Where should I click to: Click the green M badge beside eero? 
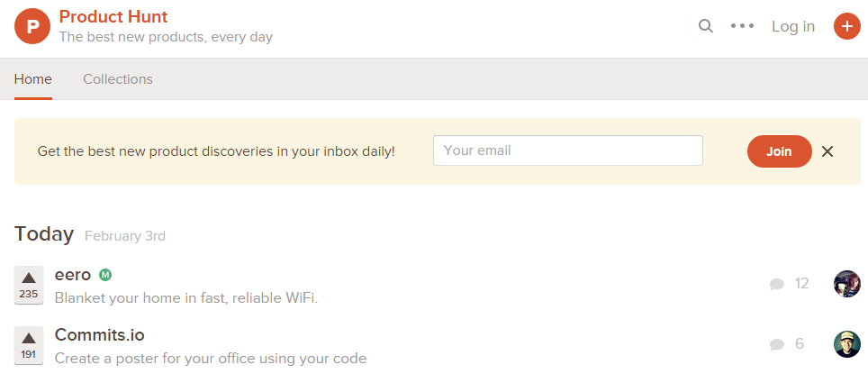pos(105,275)
